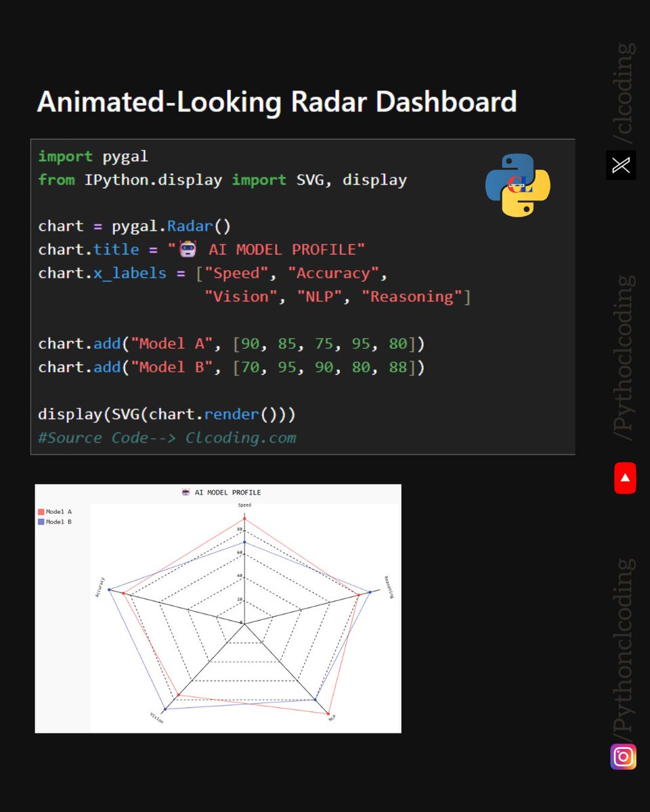Screen dimensions: 650x812
Task: Click the "/Pythonclcoding" handle beside the YouTube icon
Action: tap(622, 359)
